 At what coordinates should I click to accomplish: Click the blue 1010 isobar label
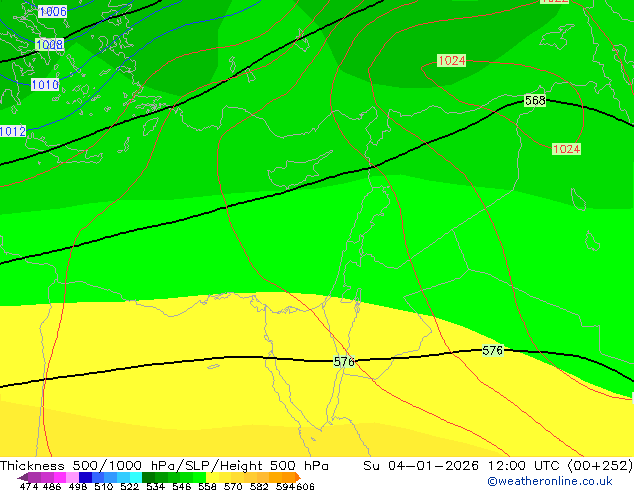[45, 85]
